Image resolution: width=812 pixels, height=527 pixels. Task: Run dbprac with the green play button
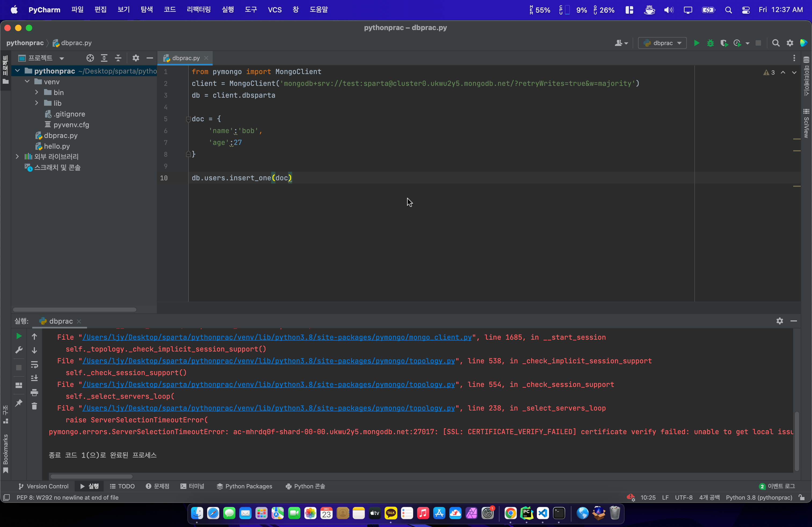tap(697, 43)
